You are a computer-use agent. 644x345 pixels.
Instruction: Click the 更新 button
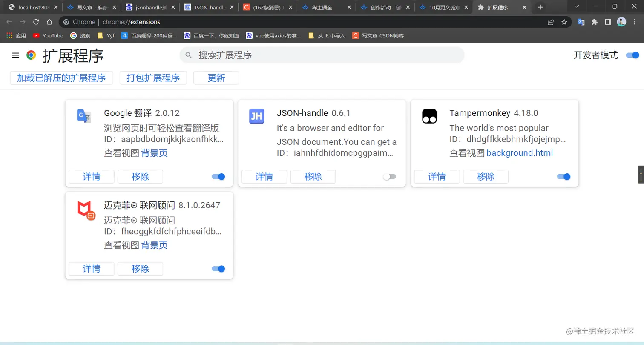coord(216,78)
